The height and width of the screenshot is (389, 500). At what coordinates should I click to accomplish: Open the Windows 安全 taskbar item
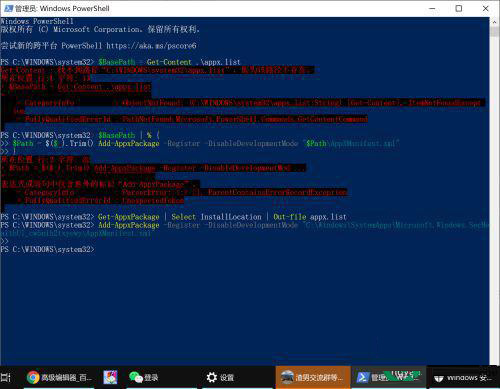(463, 378)
